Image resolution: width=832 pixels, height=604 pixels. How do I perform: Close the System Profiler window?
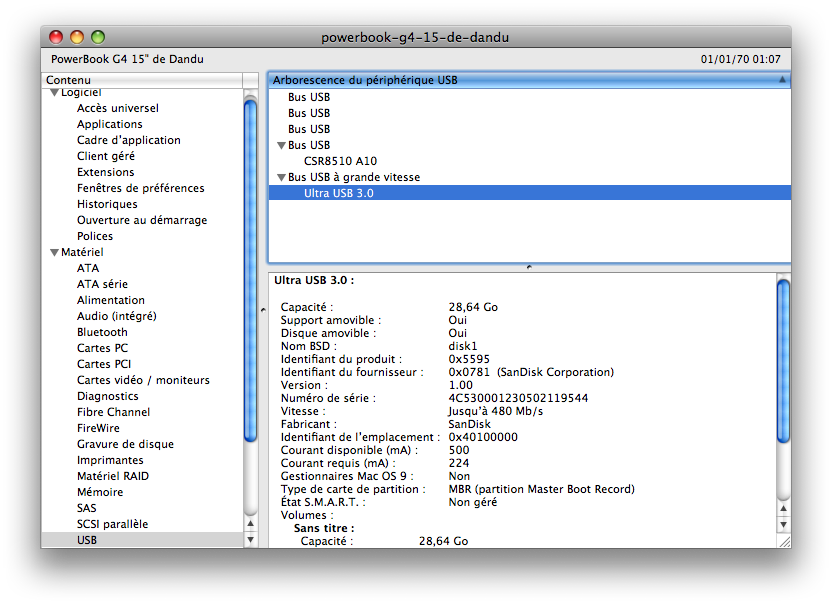[x=56, y=37]
